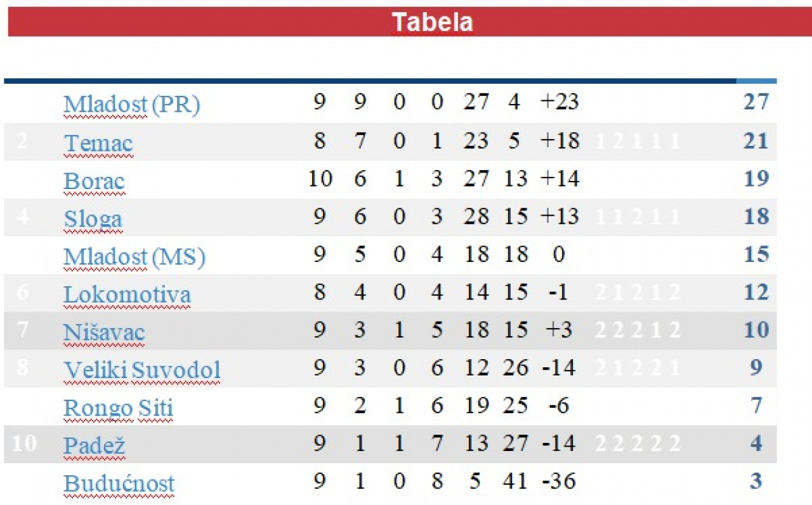The height and width of the screenshot is (505, 812).
Task: Select the Sloga team link
Action: pyautogui.click(x=93, y=218)
